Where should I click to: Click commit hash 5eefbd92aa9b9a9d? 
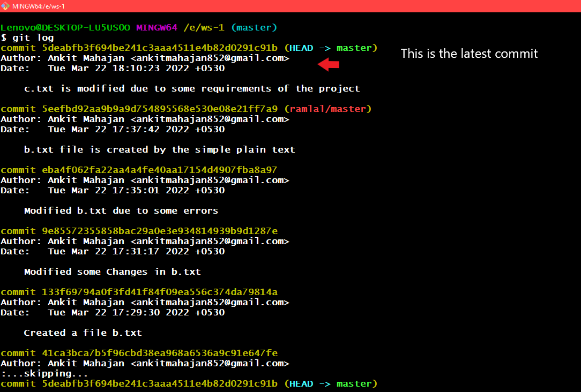coord(160,109)
